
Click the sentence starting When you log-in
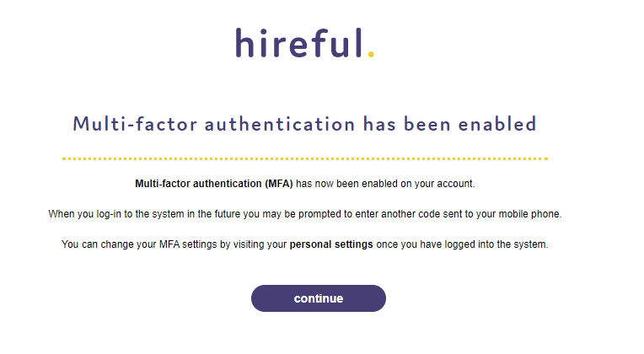point(305,214)
